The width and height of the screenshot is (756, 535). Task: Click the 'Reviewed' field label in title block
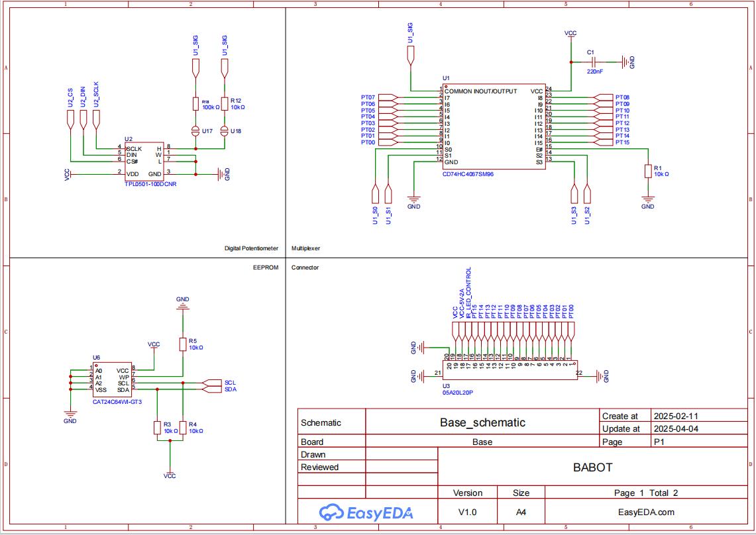319,467
